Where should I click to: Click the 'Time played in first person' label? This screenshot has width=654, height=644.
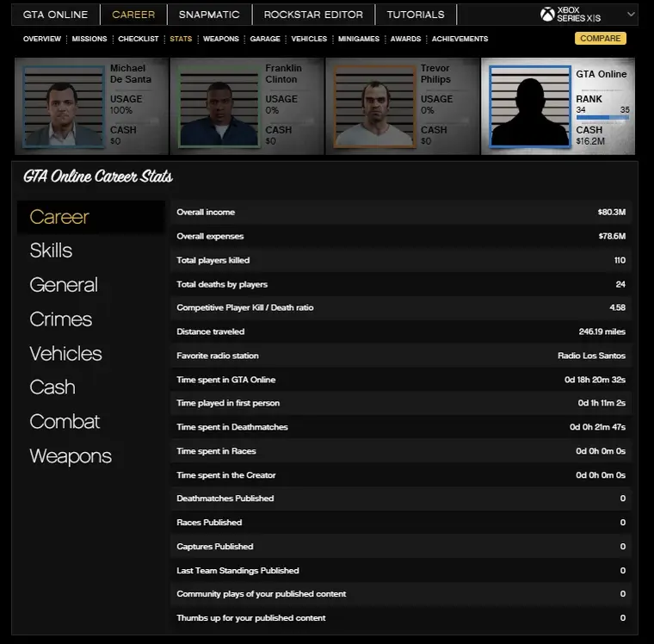coord(228,403)
